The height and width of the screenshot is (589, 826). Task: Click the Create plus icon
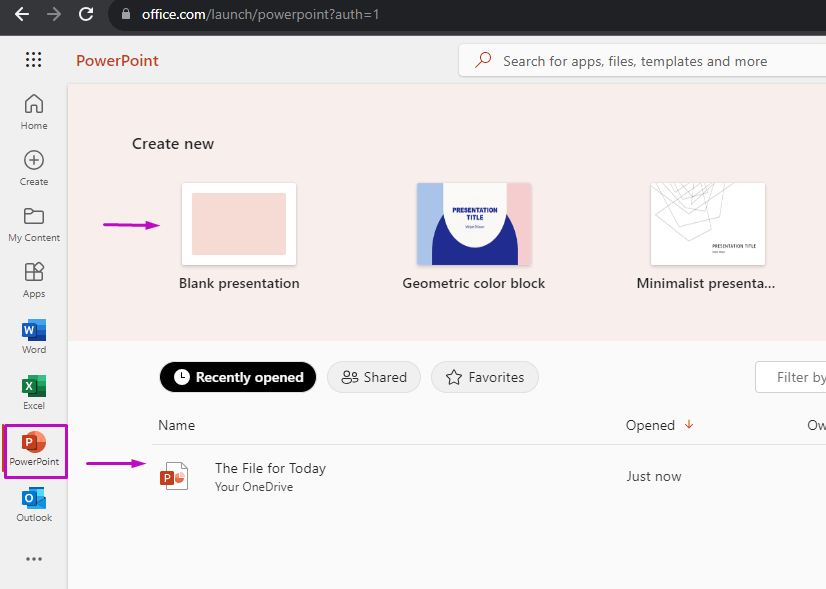click(33, 162)
